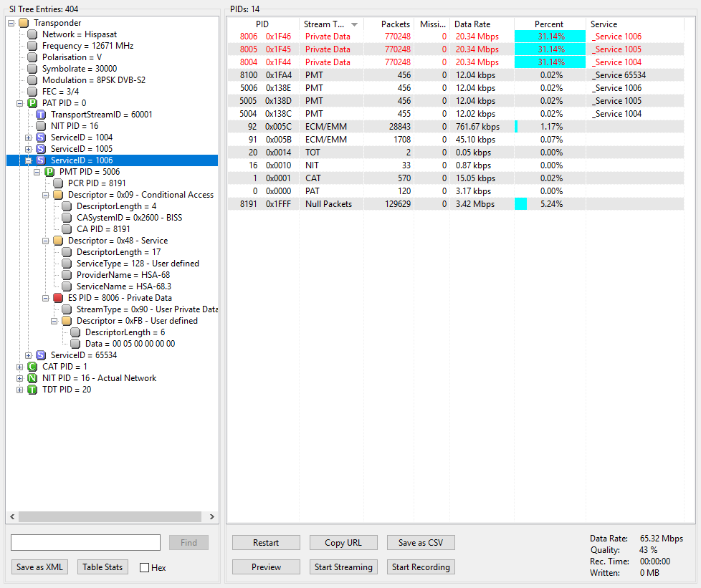Click the S icon beside ServiceID = 65534
The width and height of the screenshot is (701, 588).
(x=41, y=355)
